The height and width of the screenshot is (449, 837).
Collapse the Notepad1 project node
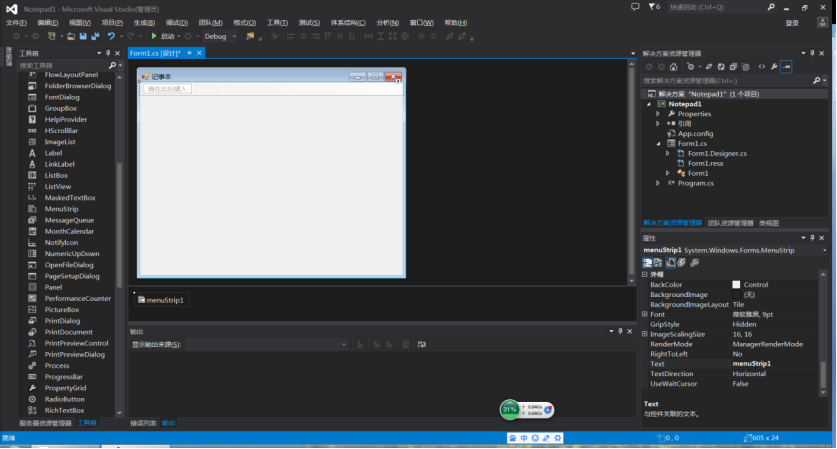pyautogui.click(x=649, y=104)
